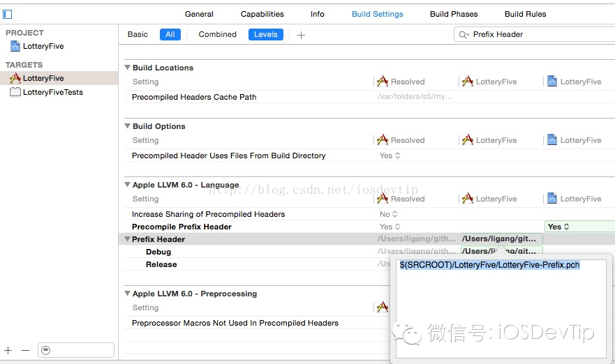Click LotteryFive target column icon in Build Options
The width and height of the screenshot is (615, 364).
tap(468, 139)
